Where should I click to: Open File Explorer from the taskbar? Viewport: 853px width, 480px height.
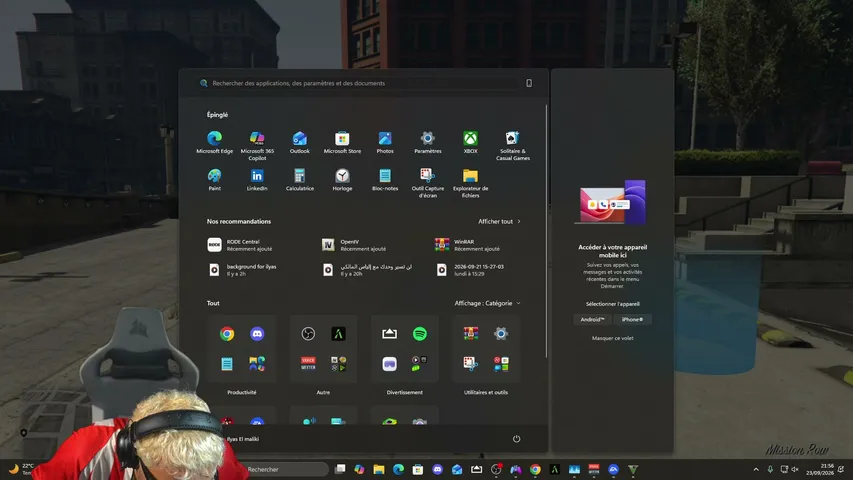[379, 469]
